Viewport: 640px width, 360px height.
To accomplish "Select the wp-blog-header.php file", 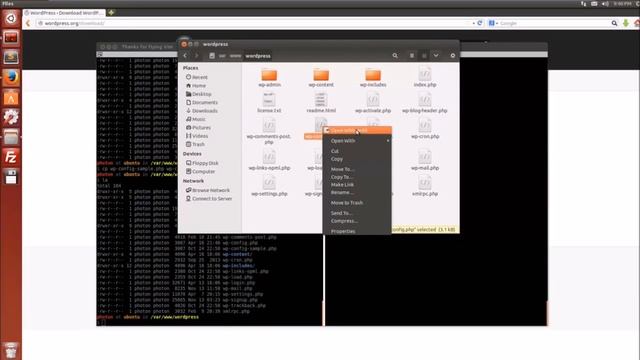I will [x=425, y=103].
